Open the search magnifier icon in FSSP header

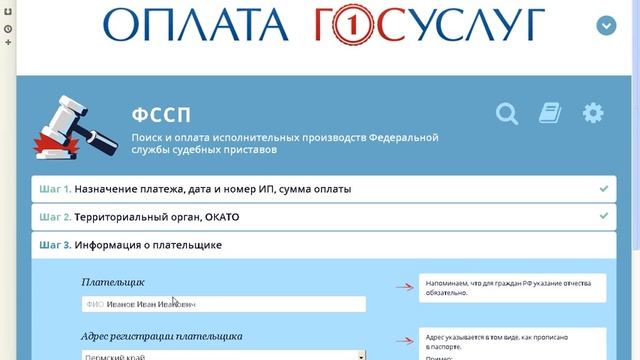[507, 113]
